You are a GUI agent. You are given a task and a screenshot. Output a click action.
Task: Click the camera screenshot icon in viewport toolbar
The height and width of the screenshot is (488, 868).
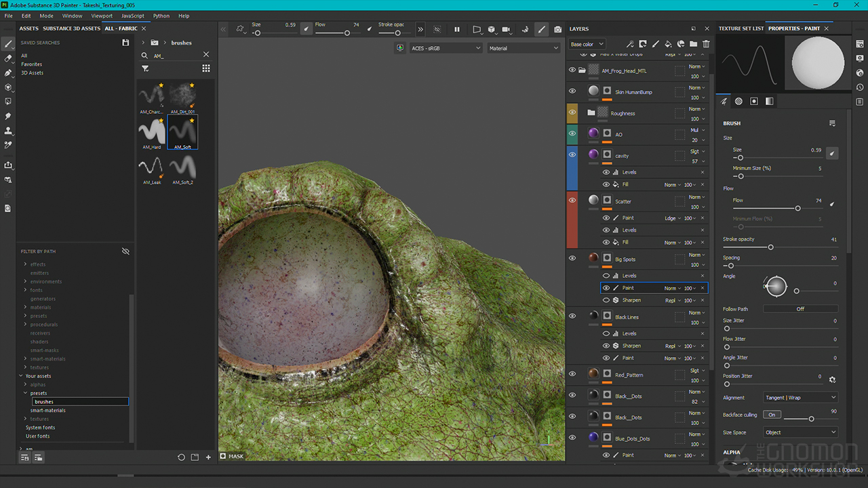pos(557,30)
